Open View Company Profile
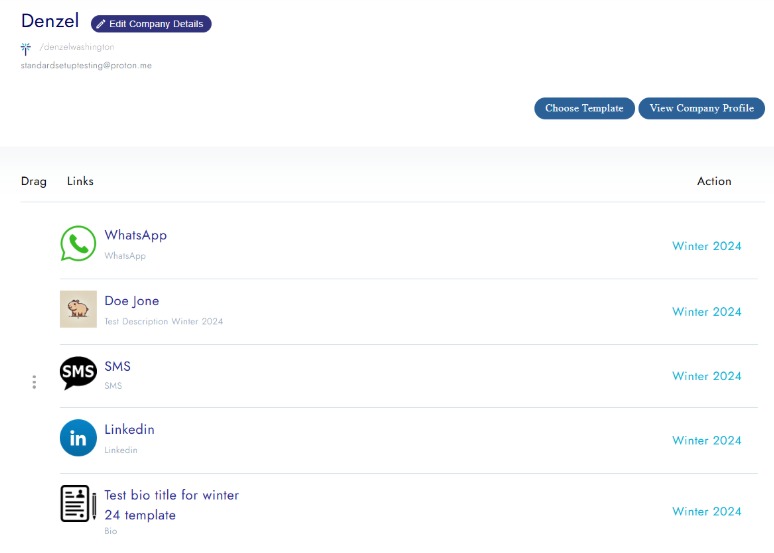 701,108
